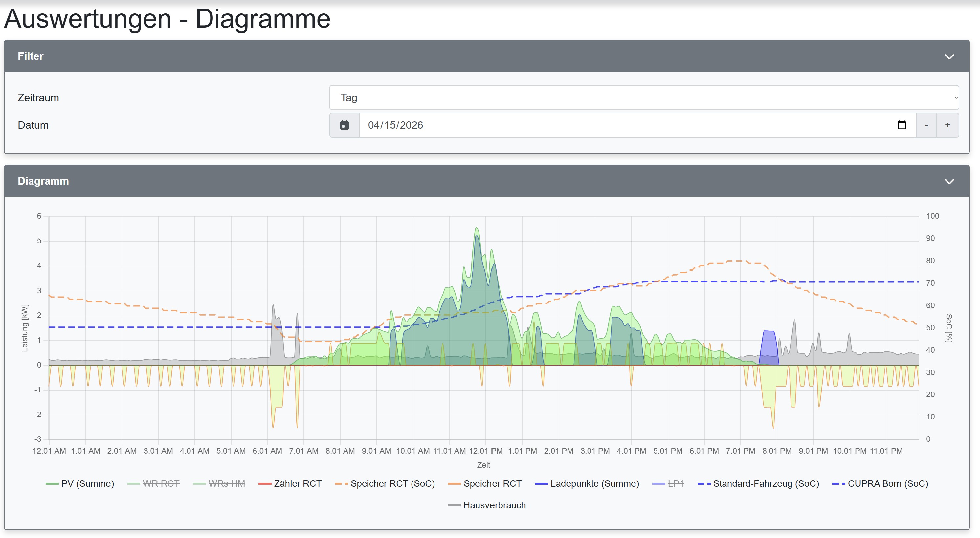Viewport: 980px width, 538px height.
Task: Hide Ladepunkte (Summe) in the chart
Action: coord(594,483)
